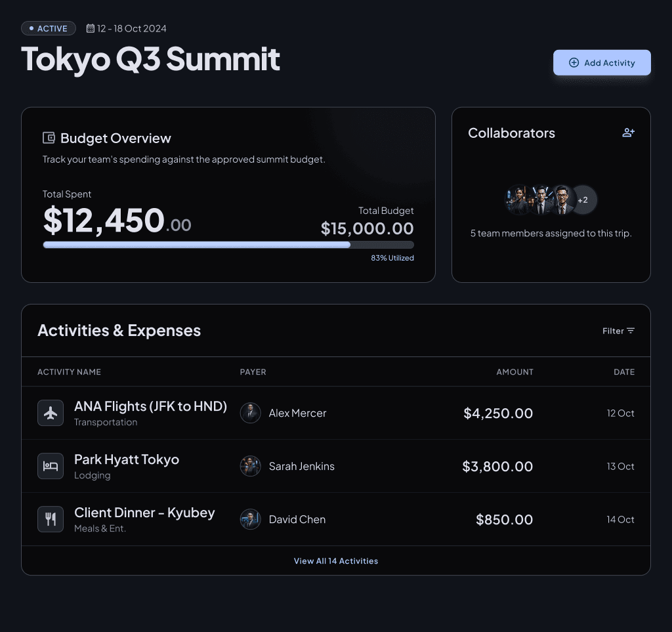
Task: Click the first collaborator avatar in stack
Action: click(518, 200)
